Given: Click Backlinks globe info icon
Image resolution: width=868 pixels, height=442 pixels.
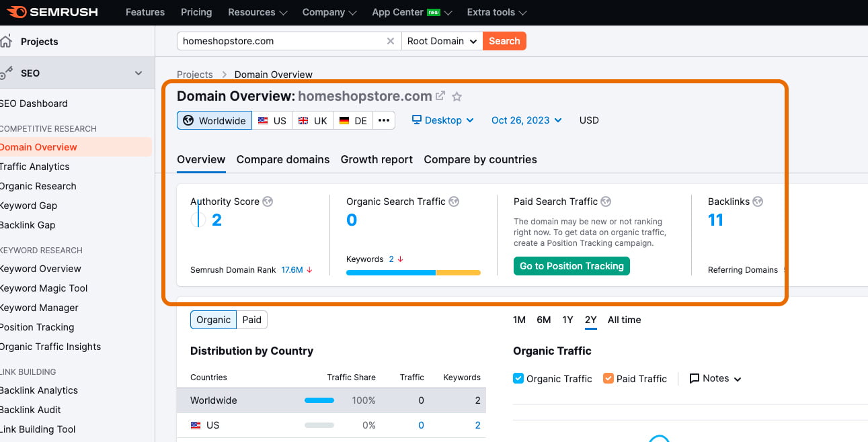Looking at the screenshot, I should pos(758,202).
